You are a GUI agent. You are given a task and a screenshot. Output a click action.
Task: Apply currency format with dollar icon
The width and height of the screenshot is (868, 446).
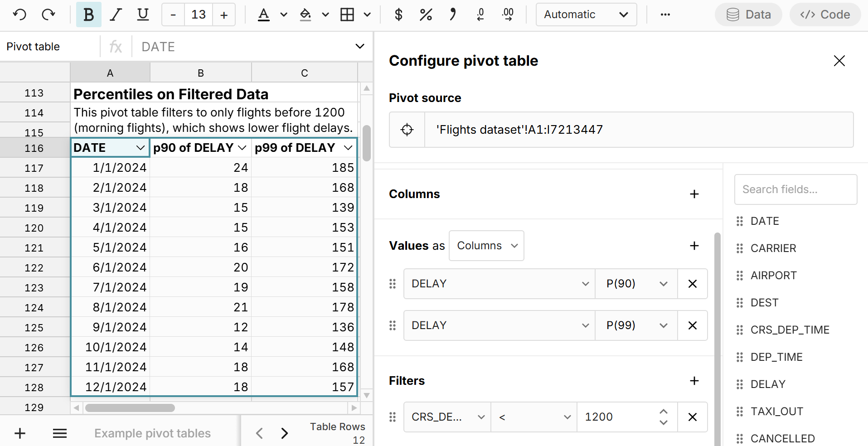(x=398, y=15)
